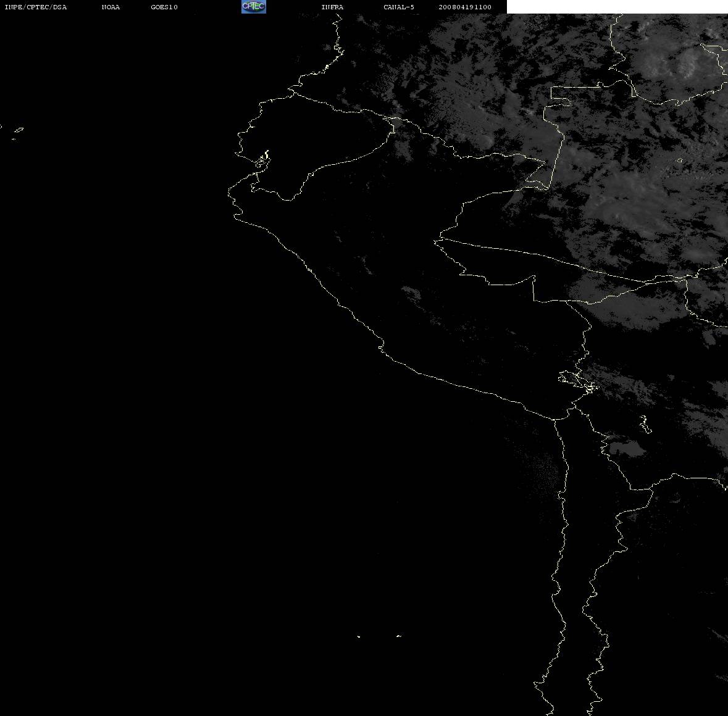The width and height of the screenshot is (728, 716).
Task: Click the rectangular border notch in Colombia-Brazil boundary
Action: tap(561, 96)
